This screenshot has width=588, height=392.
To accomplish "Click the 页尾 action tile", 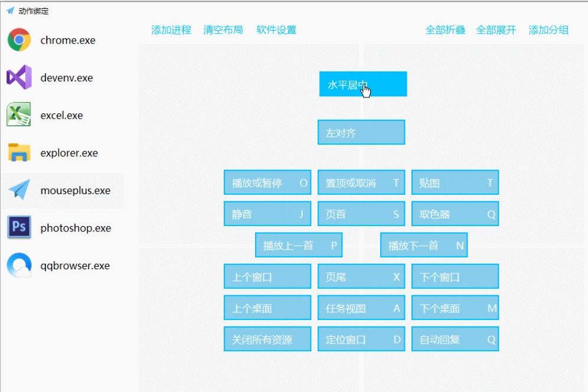I will 361,276.
